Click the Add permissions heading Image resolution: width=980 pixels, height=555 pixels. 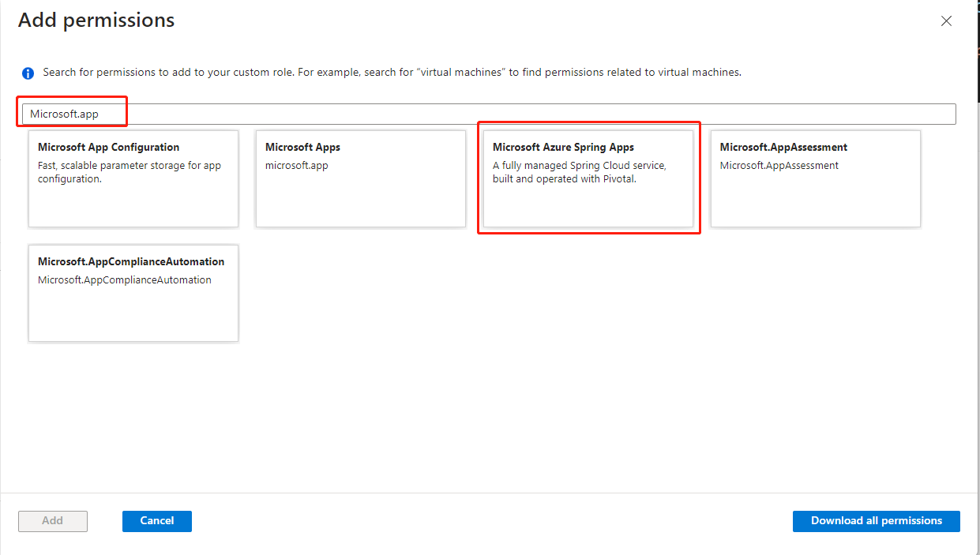[x=96, y=21]
